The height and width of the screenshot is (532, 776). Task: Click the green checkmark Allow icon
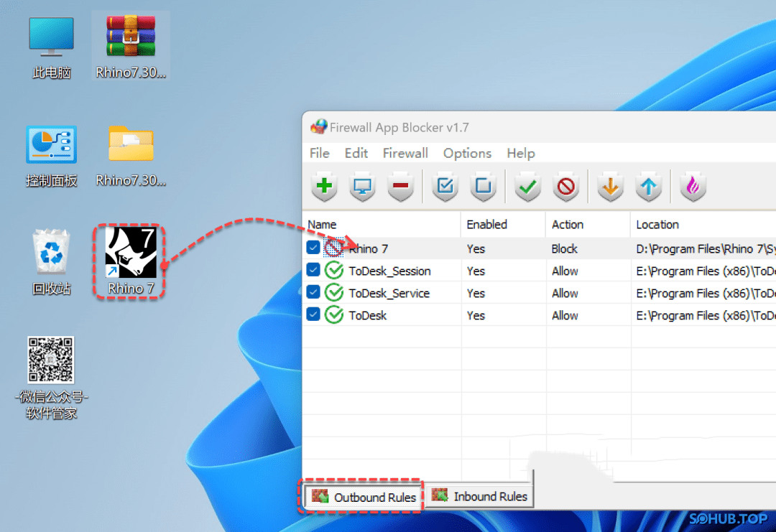528,187
